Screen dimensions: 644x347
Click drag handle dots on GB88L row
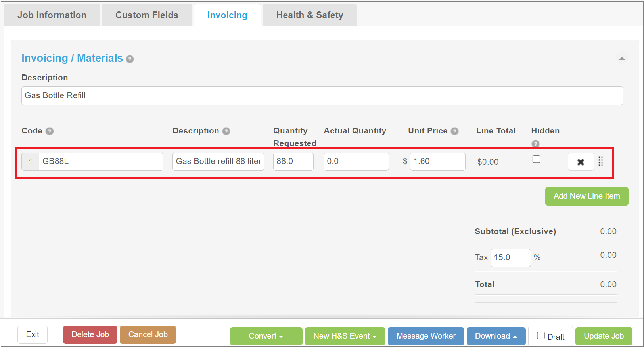[601, 161]
